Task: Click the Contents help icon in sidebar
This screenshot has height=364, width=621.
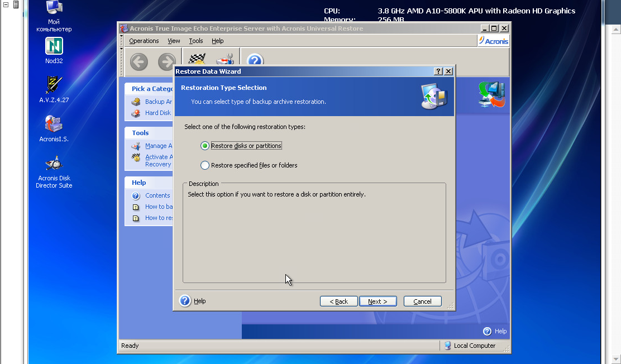Action: coord(136,195)
